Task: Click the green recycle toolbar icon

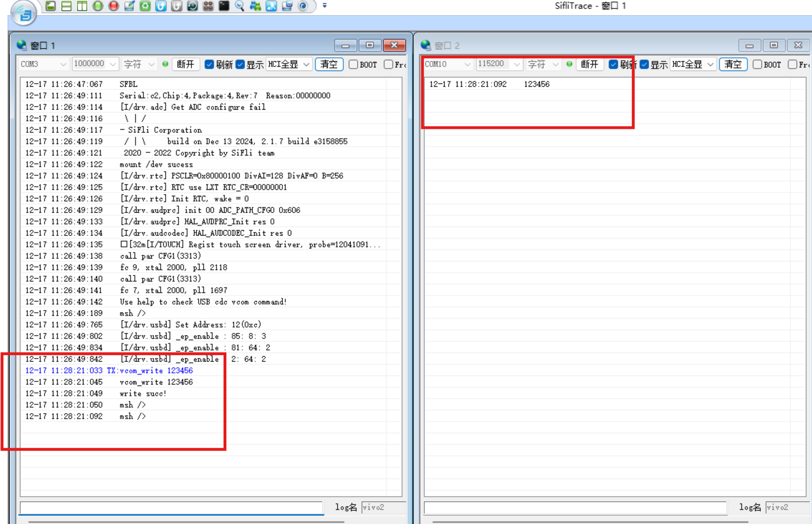Action: click(145, 6)
